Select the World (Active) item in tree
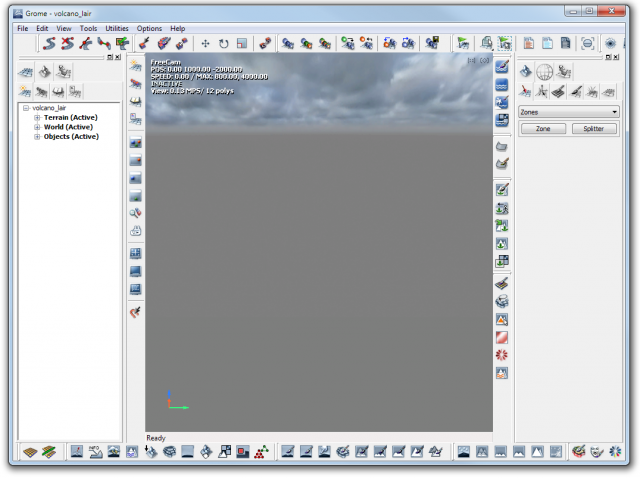Screen dimensions: 640x478 point(68,127)
